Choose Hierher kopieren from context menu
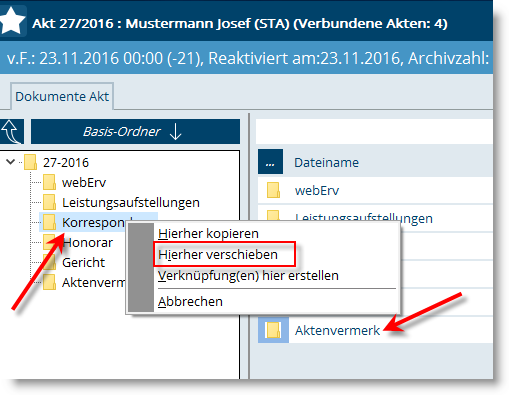Image resolution: width=509 pixels, height=395 pixels. pos(208,234)
